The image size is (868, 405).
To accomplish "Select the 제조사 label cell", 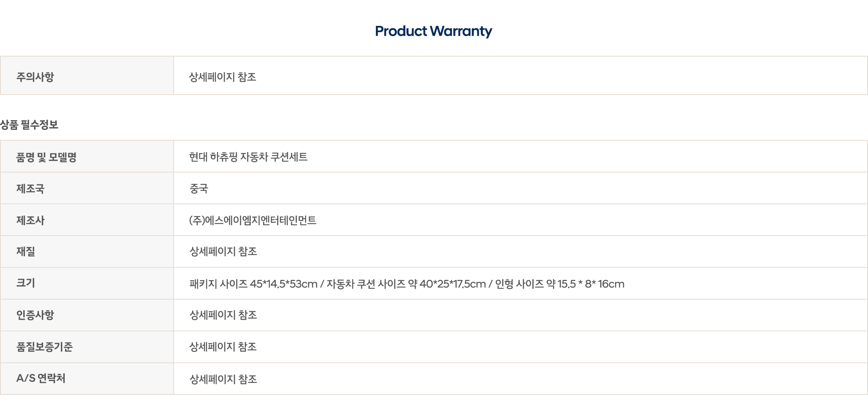I will [87, 220].
